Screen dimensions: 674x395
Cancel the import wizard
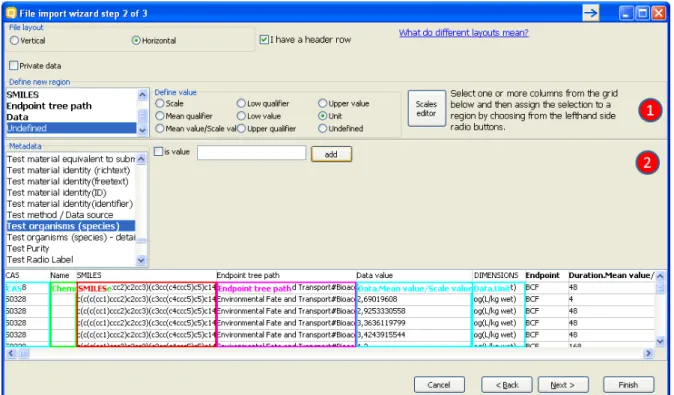coord(439,385)
